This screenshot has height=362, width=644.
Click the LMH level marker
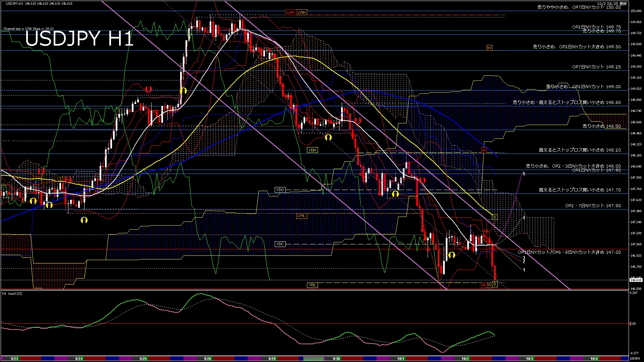pyautogui.click(x=290, y=12)
